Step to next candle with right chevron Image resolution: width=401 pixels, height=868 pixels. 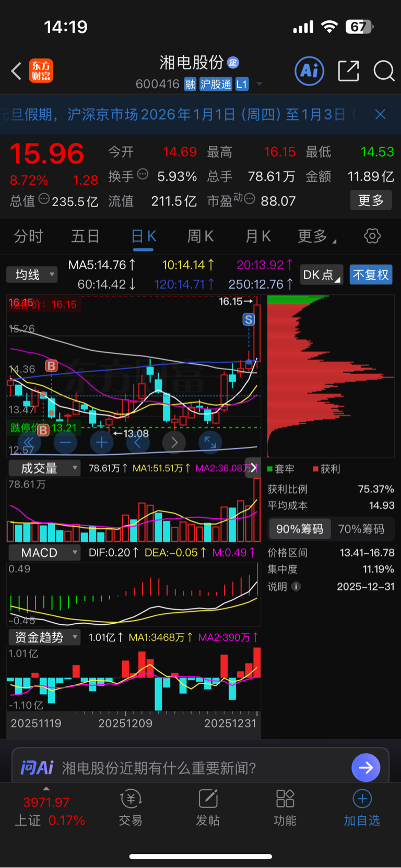[x=174, y=443]
